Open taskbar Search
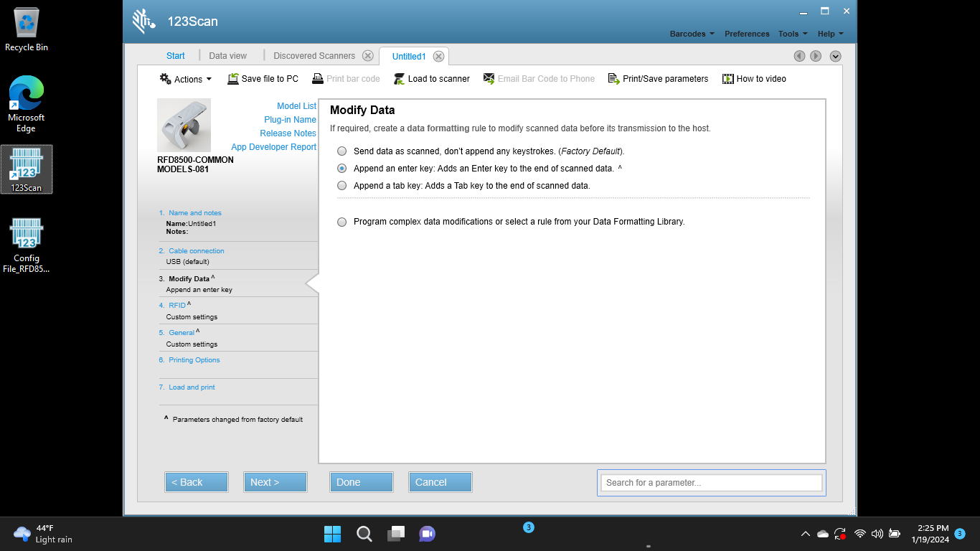Image resolution: width=980 pixels, height=551 pixels. coord(364,534)
